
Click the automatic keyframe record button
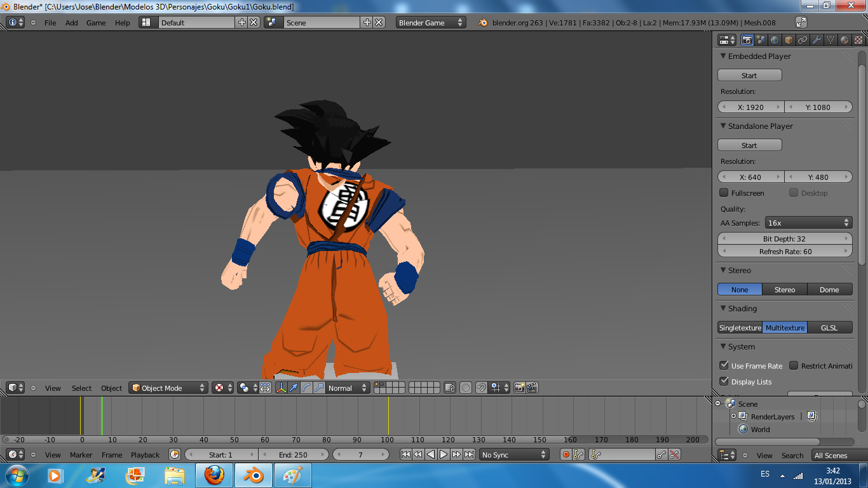(566, 454)
